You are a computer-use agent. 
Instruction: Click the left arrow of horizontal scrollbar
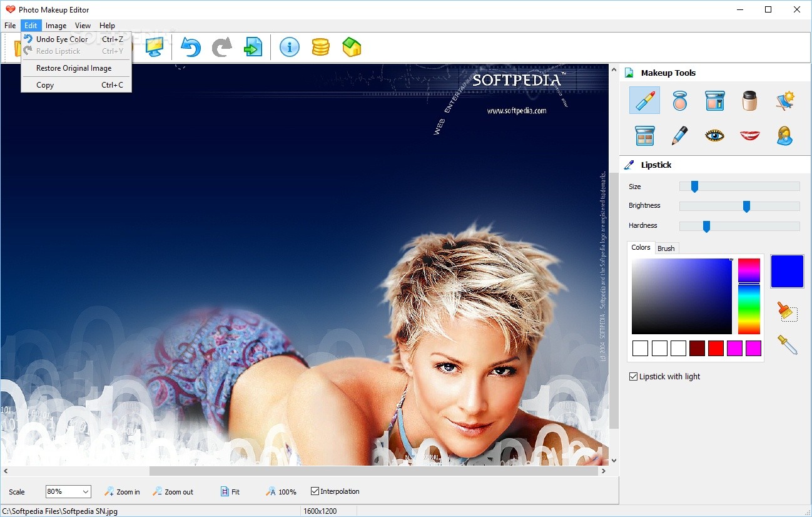click(x=5, y=471)
